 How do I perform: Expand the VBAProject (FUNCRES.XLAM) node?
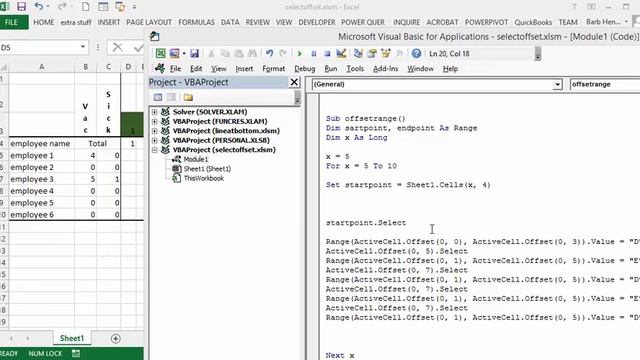(154, 121)
